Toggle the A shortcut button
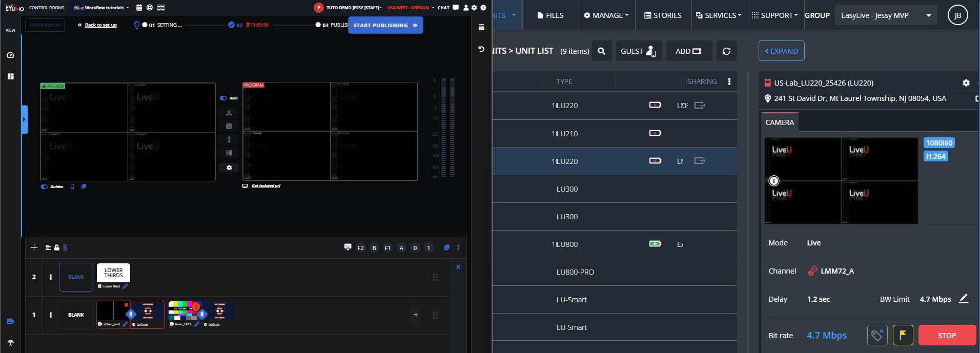 click(x=401, y=248)
